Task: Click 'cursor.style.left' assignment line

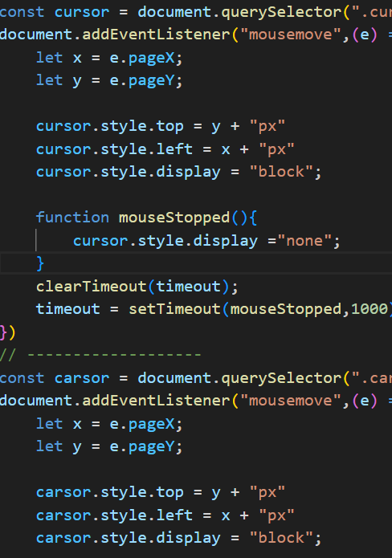Action: point(165,149)
